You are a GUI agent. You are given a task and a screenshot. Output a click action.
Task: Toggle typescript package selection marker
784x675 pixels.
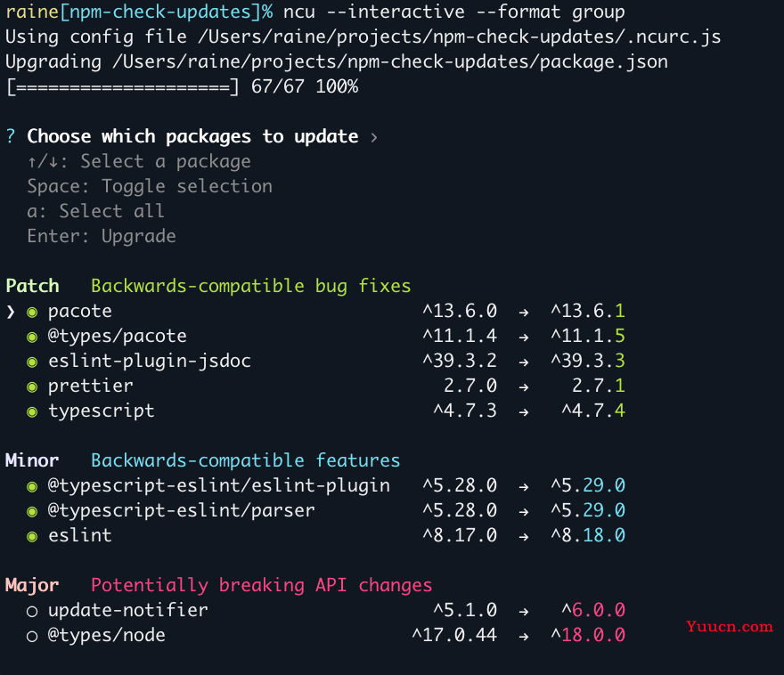click(32, 412)
